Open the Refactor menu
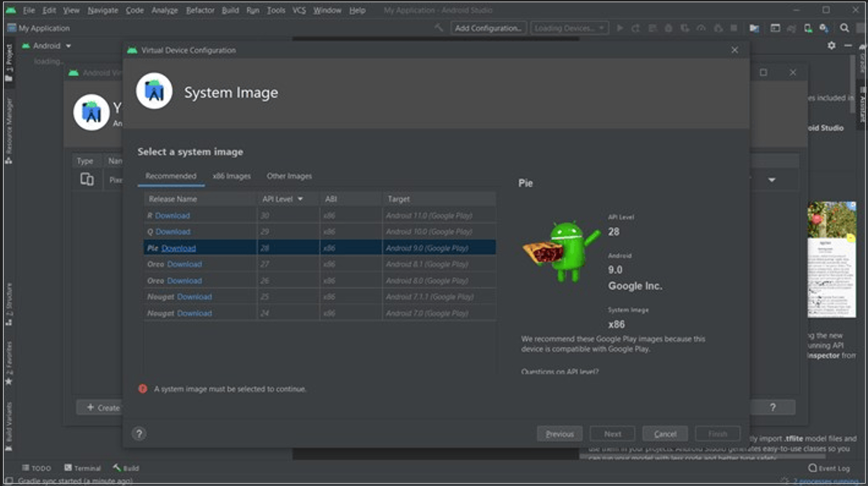Viewport: 868px width, 486px height. (x=200, y=11)
